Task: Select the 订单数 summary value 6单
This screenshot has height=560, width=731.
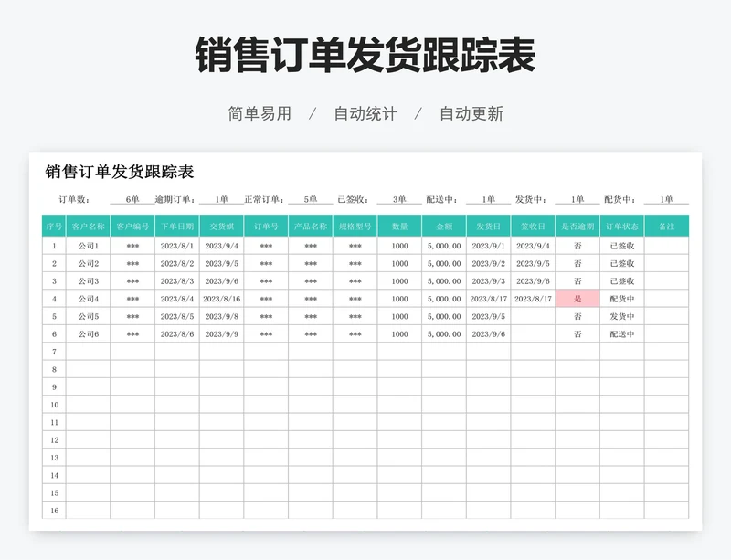Action: tap(132, 199)
